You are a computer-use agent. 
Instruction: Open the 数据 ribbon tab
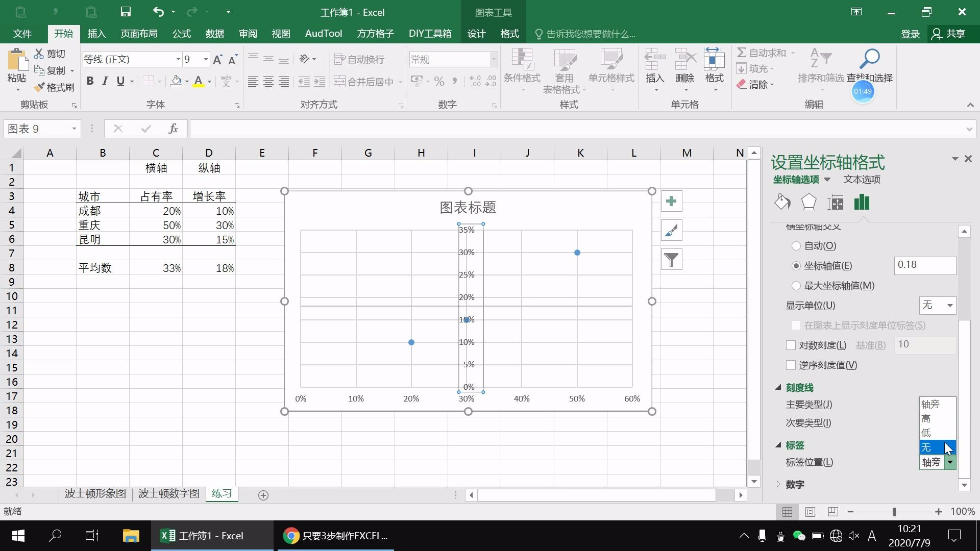tap(214, 34)
